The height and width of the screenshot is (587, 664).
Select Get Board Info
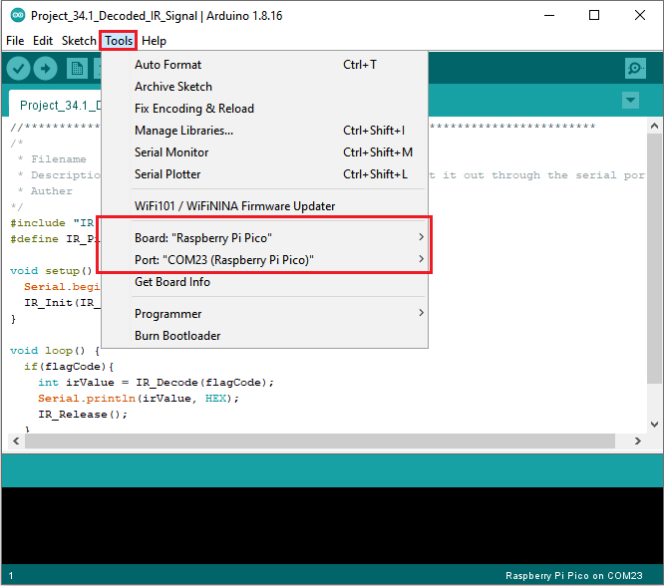pos(265,282)
